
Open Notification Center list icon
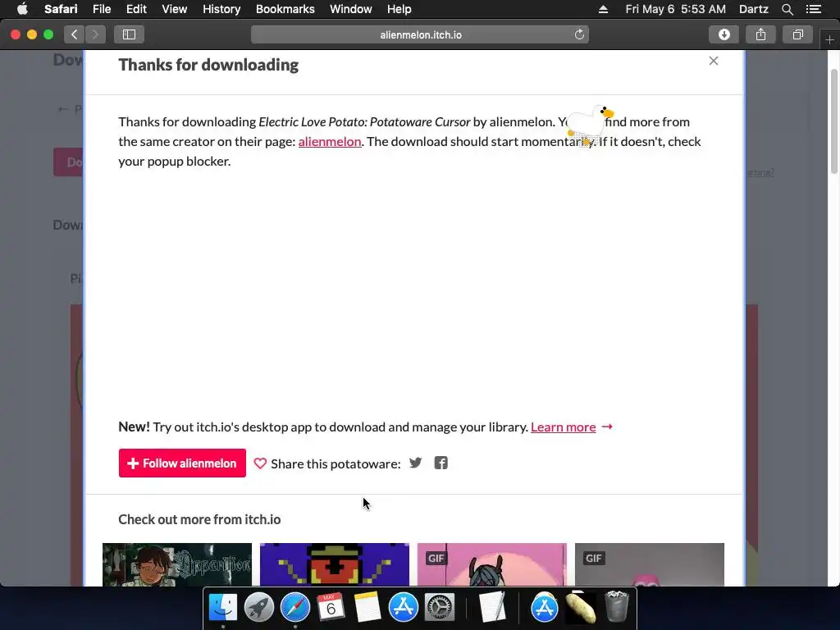(x=814, y=9)
